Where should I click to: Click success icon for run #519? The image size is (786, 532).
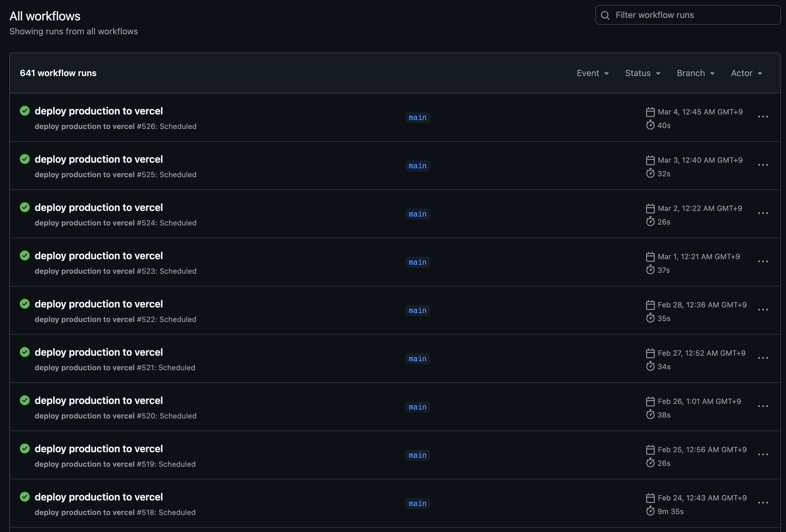pyautogui.click(x=25, y=448)
